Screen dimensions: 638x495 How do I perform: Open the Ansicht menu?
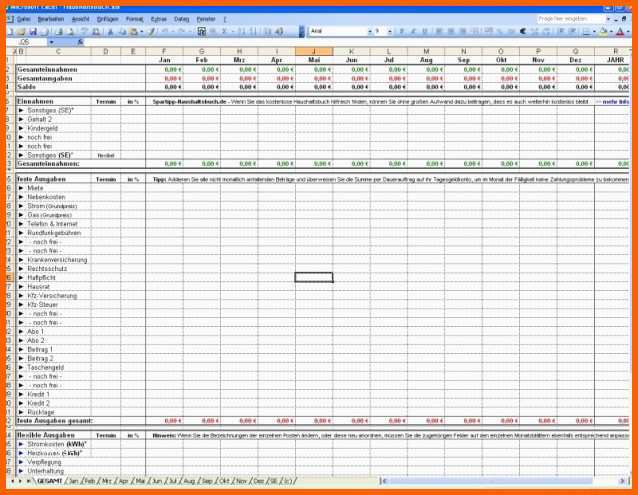pos(81,19)
